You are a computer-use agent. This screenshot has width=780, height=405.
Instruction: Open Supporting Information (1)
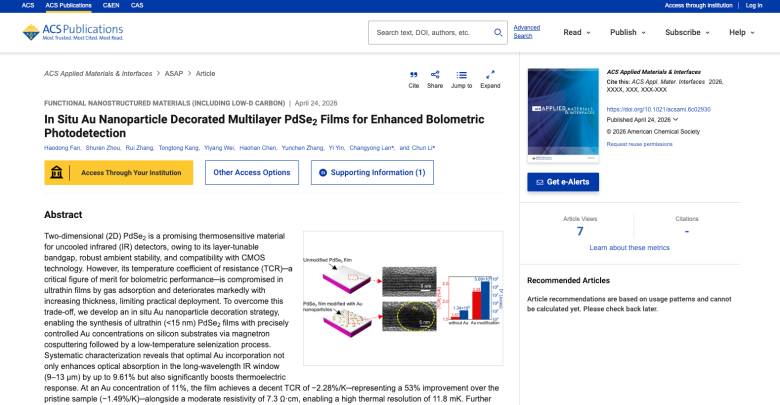point(372,173)
